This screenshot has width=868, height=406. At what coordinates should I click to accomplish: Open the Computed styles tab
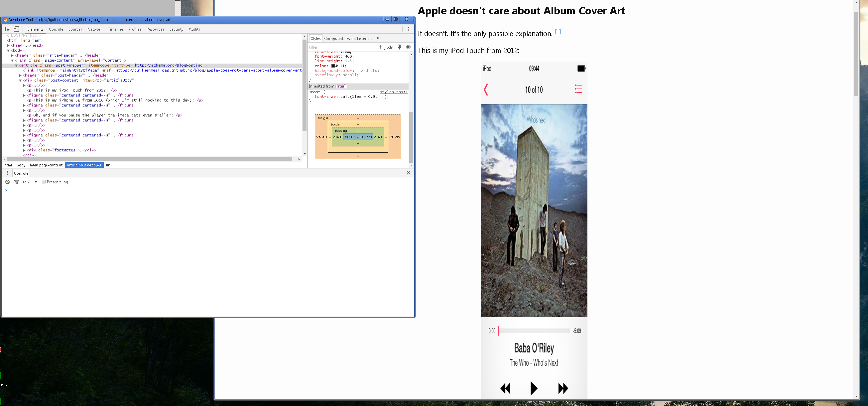click(333, 39)
